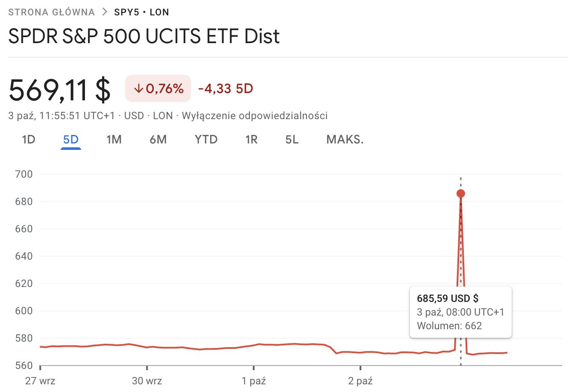This screenshot has height=392, width=568.
Task: Click the -4,33 5D change value
Action: 225,89
